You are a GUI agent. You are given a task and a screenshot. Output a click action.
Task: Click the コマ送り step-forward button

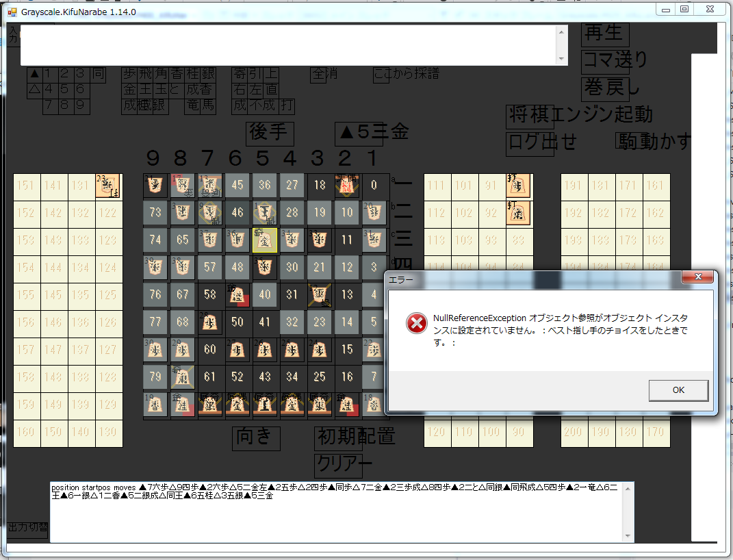605,62
